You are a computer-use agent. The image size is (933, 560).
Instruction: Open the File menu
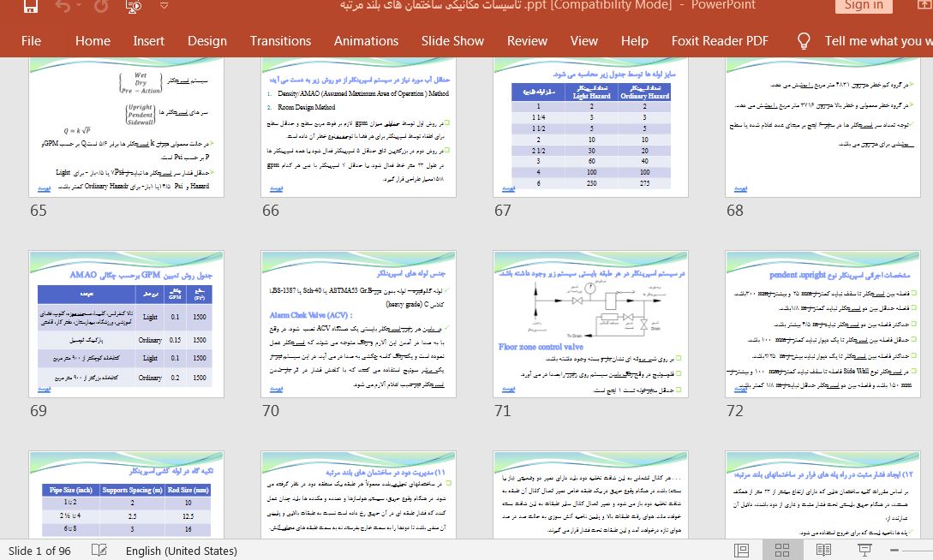(x=31, y=41)
